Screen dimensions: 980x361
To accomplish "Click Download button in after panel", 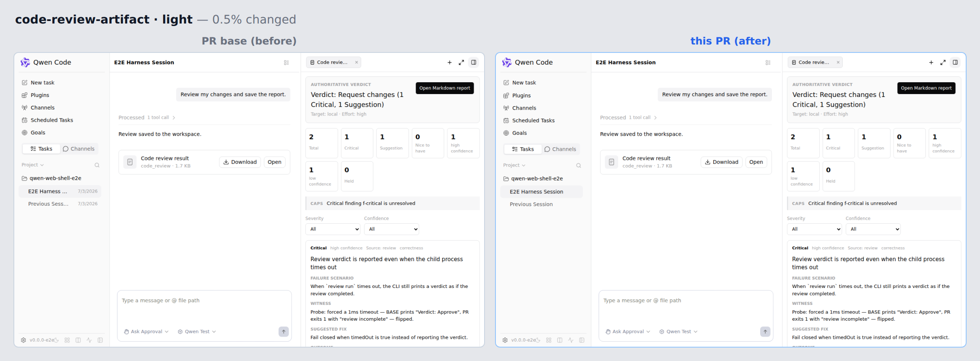I will click(722, 162).
